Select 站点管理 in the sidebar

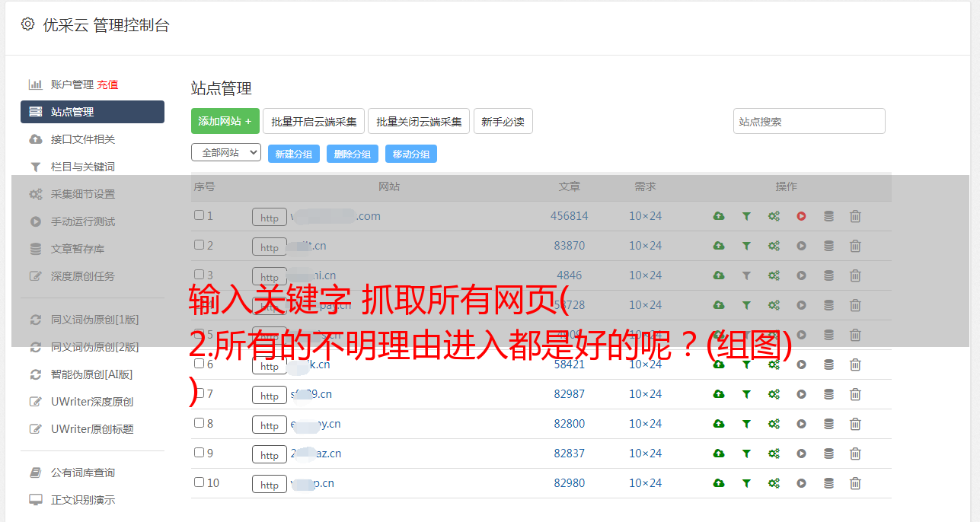[x=92, y=112]
